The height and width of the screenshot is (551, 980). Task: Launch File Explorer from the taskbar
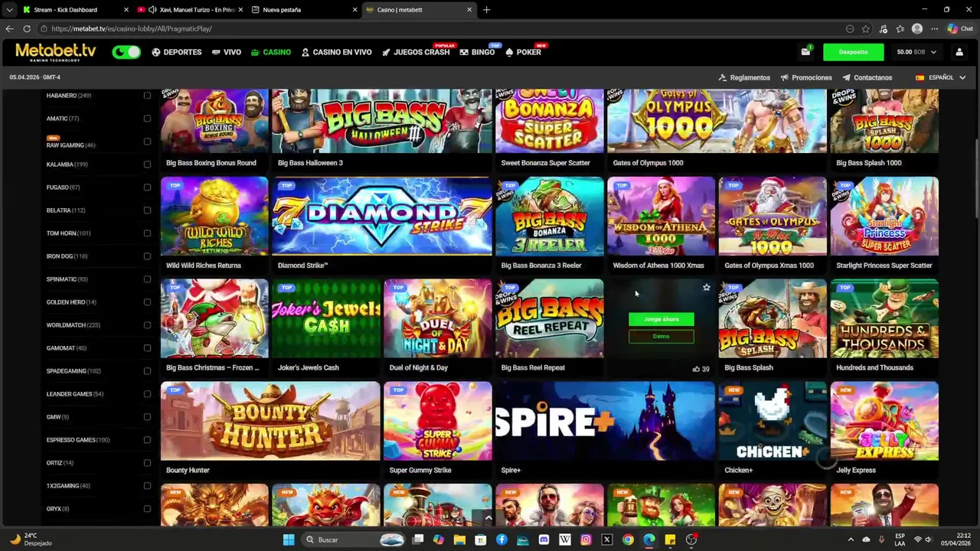click(459, 540)
